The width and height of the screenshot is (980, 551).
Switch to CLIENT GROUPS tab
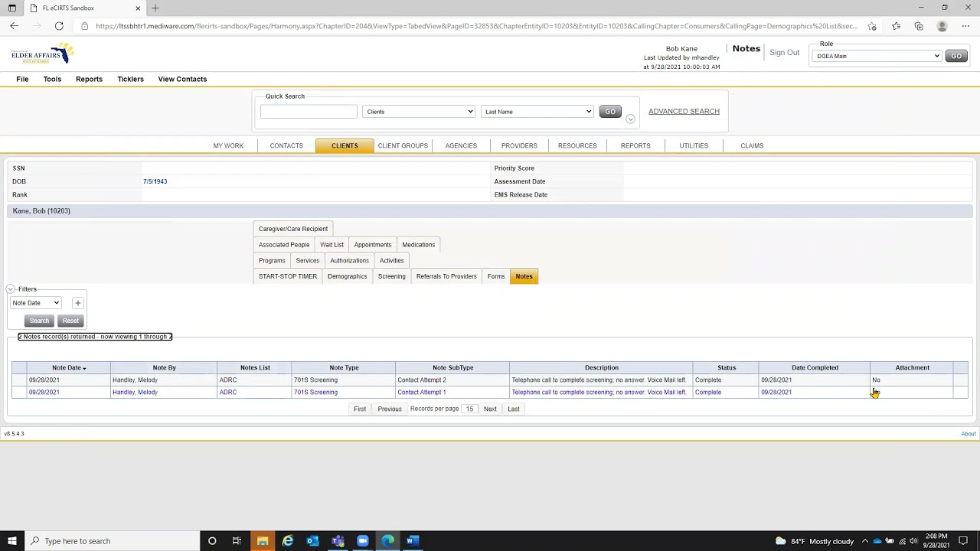(403, 145)
